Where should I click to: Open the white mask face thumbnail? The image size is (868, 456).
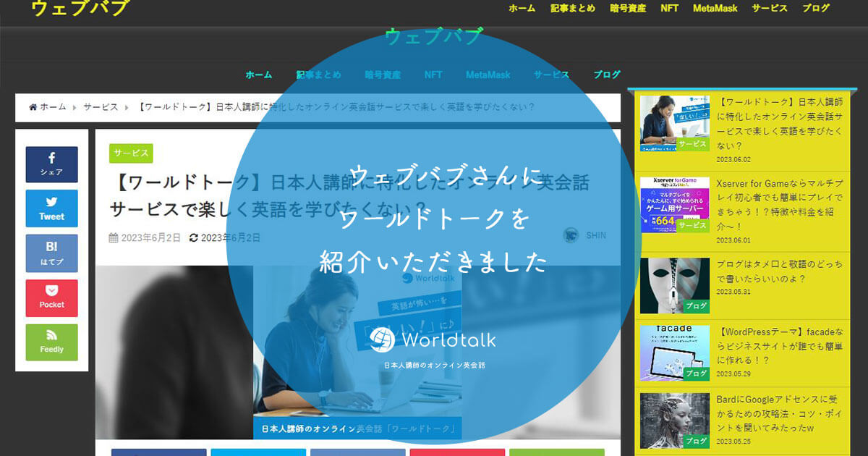pyautogui.click(x=675, y=286)
